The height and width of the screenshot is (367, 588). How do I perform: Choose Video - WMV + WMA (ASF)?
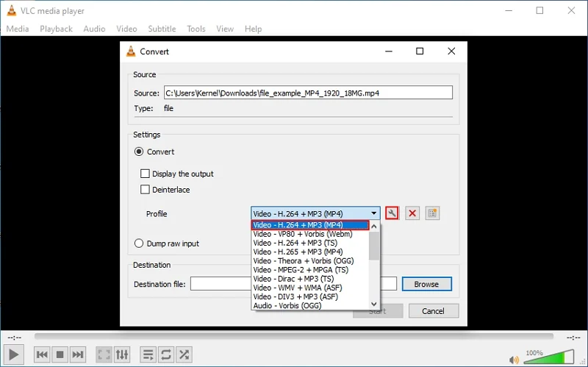click(310, 288)
